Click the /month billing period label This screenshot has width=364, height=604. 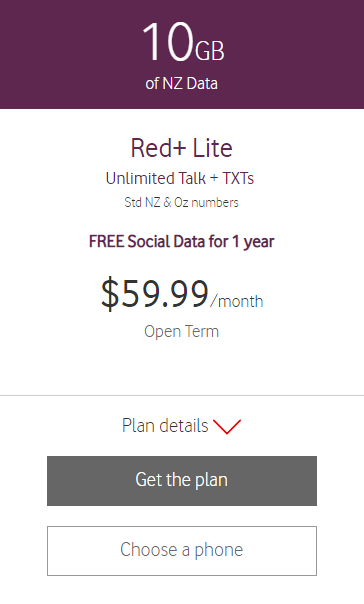[237, 301]
